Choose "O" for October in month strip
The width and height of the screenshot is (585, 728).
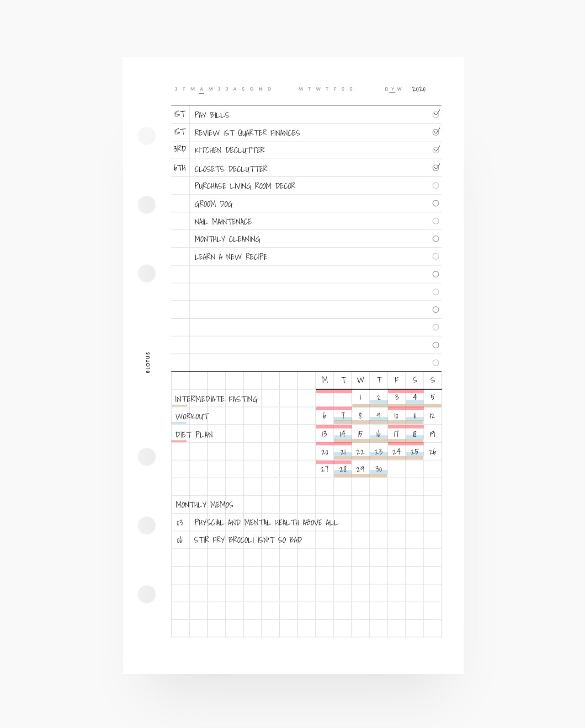coord(251,89)
